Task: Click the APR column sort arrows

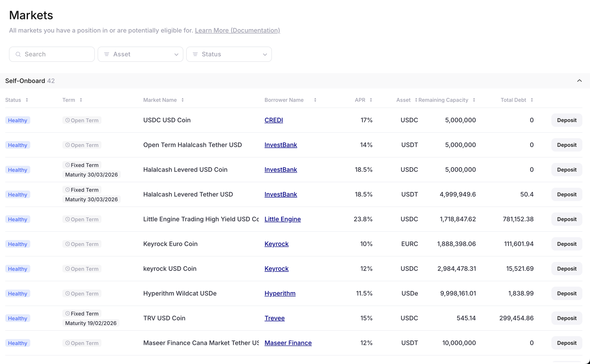Action: (371, 100)
